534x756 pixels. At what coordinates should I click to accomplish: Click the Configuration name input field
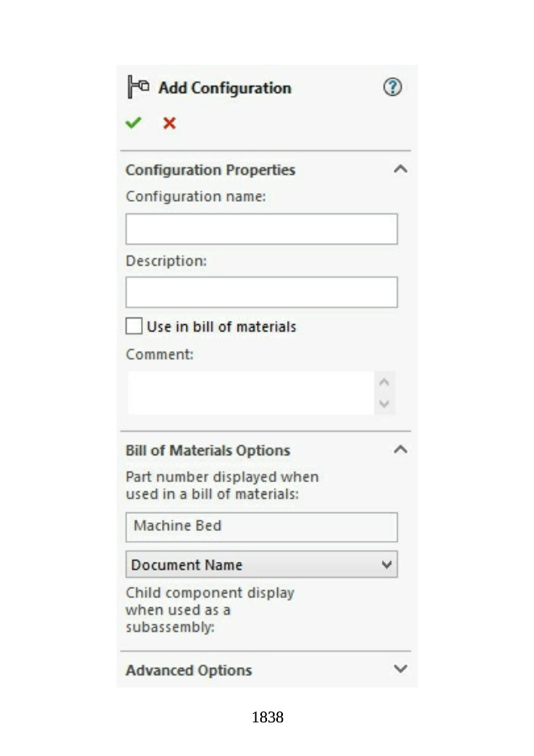pos(261,228)
